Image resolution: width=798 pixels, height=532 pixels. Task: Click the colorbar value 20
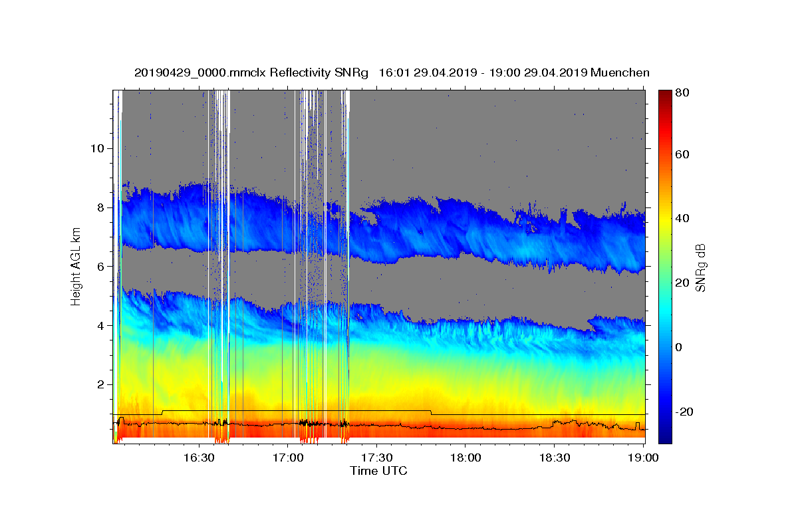tap(683, 283)
